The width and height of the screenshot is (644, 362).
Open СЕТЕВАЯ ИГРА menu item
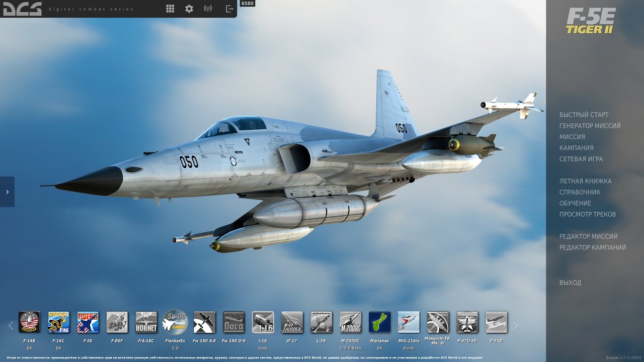pyautogui.click(x=581, y=159)
